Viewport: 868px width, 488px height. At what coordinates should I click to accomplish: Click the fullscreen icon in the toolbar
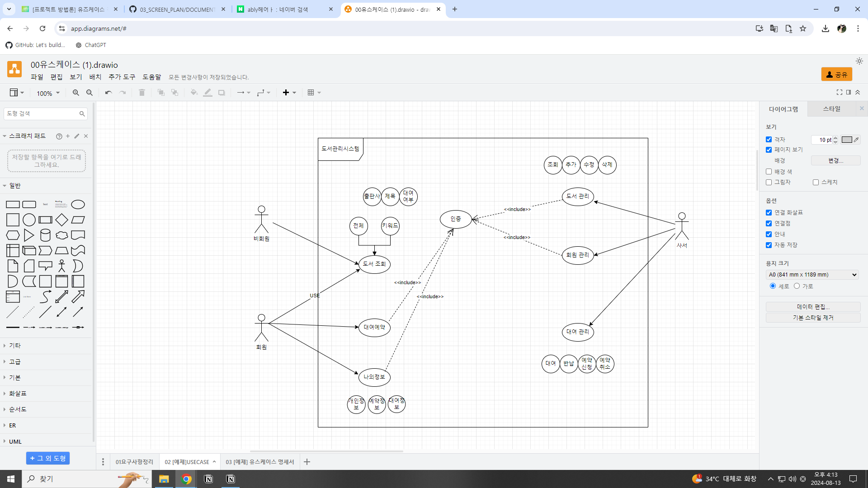(x=840, y=92)
